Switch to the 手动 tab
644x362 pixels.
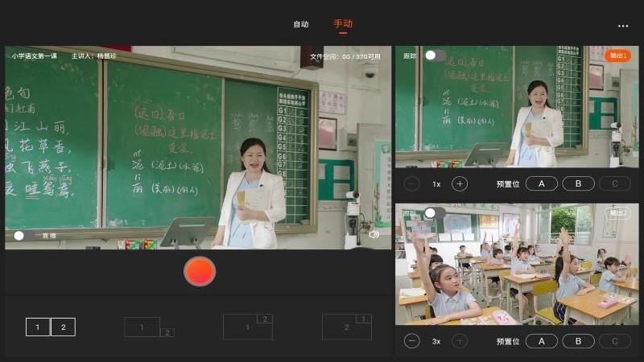343,24
